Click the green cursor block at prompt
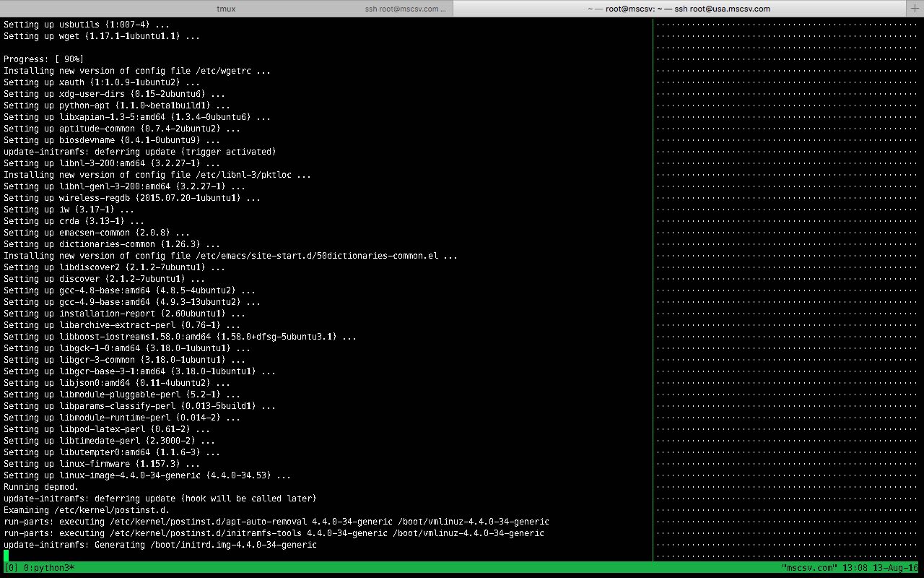Image resolution: width=924 pixels, height=578 pixels. (x=6, y=556)
